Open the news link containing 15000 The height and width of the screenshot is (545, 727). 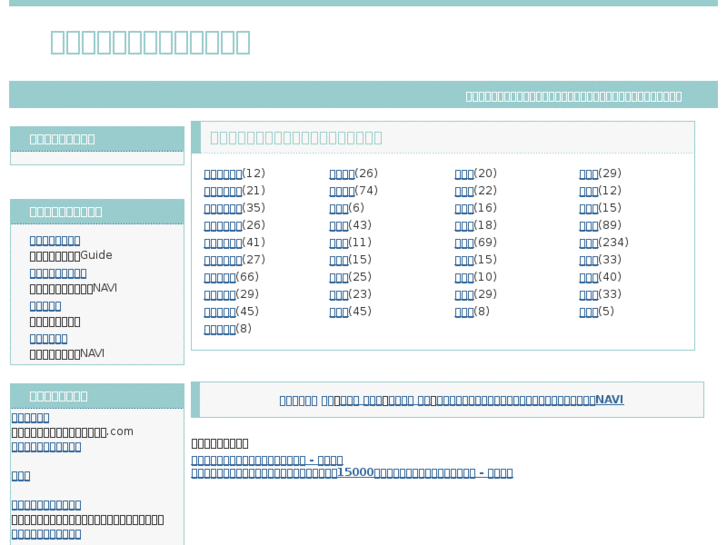[352, 473]
